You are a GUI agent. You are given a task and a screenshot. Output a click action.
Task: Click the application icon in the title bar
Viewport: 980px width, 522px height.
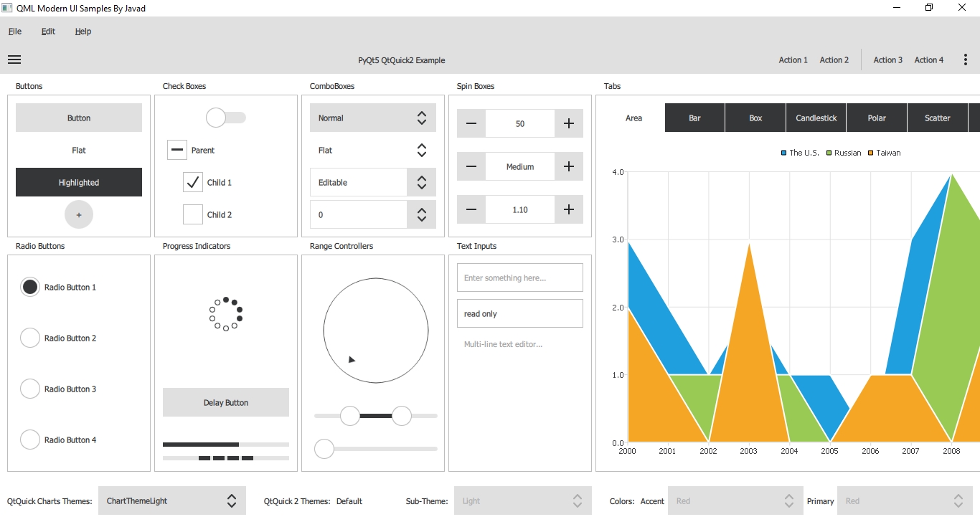[7, 7]
